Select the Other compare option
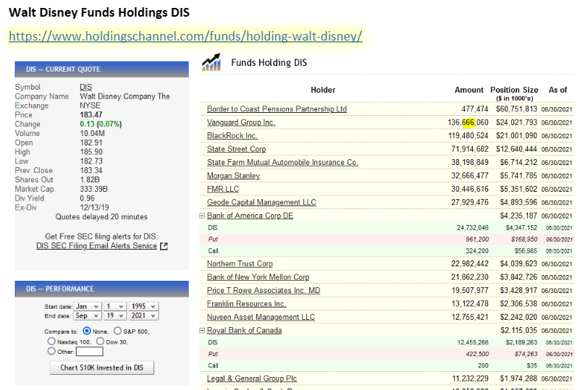Screen dimensions: 588x390 [51, 352]
